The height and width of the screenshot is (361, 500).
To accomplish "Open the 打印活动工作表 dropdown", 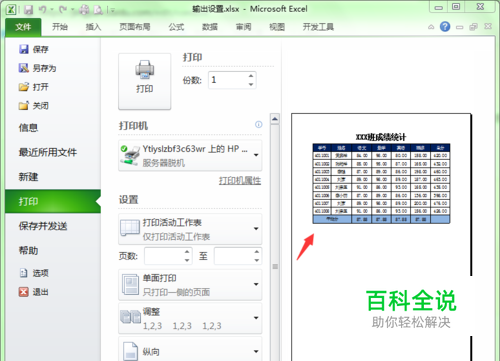I will (190, 229).
